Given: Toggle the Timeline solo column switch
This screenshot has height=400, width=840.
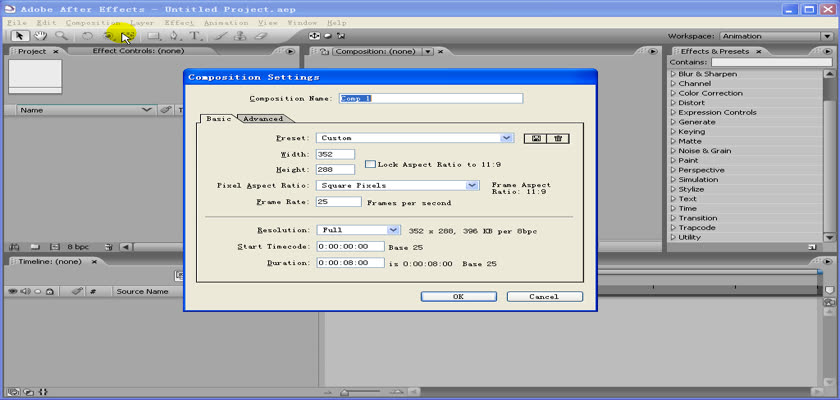Looking at the screenshot, I should point(38,291).
